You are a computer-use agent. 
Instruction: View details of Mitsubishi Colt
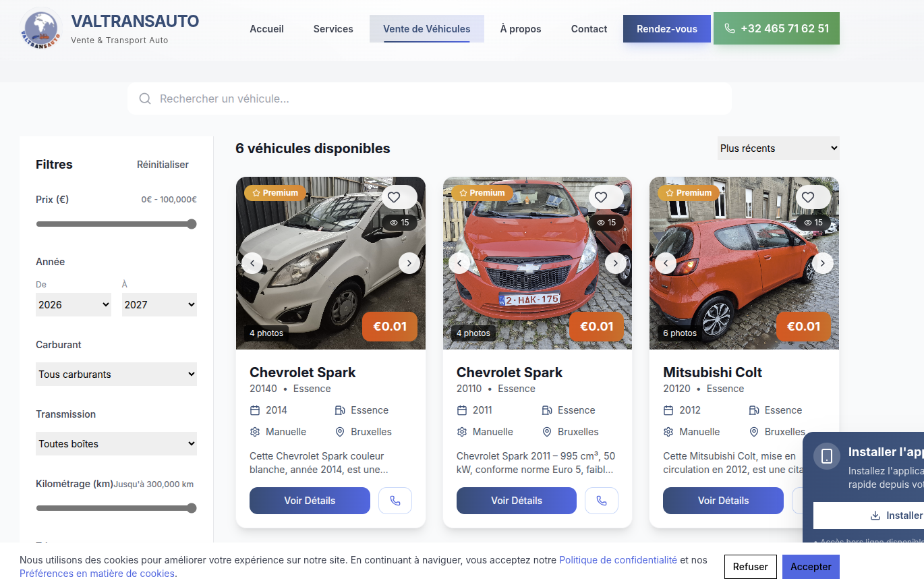coord(723,501)
